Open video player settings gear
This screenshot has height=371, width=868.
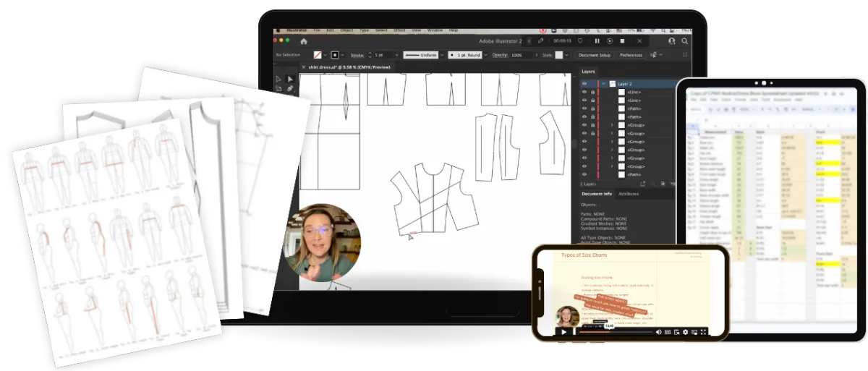(684, 332)
